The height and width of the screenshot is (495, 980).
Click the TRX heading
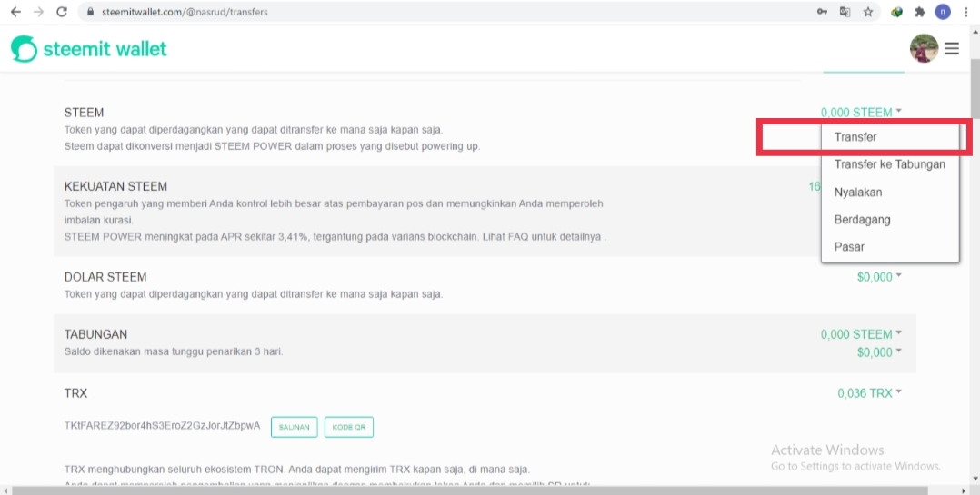pos(75,393)
